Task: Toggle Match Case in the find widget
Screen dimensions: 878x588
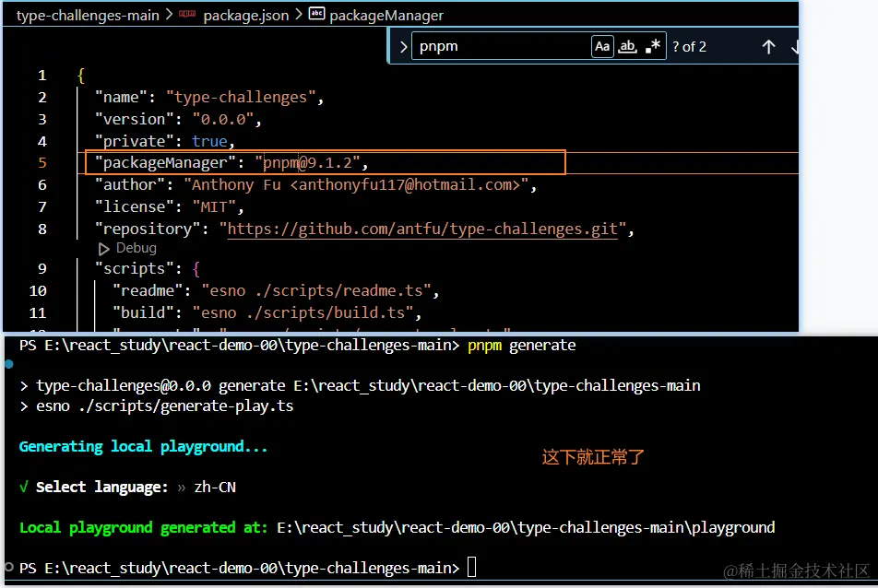Action: pyautogui.click(x=602, y=46)
